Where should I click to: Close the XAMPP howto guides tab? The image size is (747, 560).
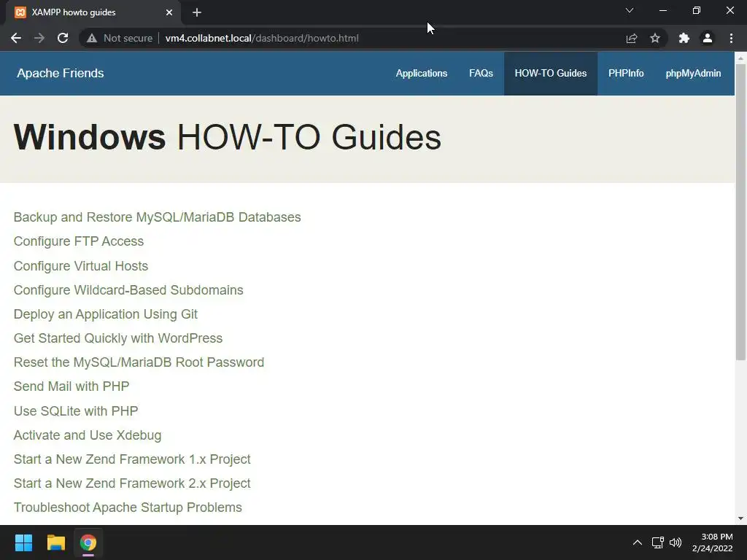coord(169,12)
